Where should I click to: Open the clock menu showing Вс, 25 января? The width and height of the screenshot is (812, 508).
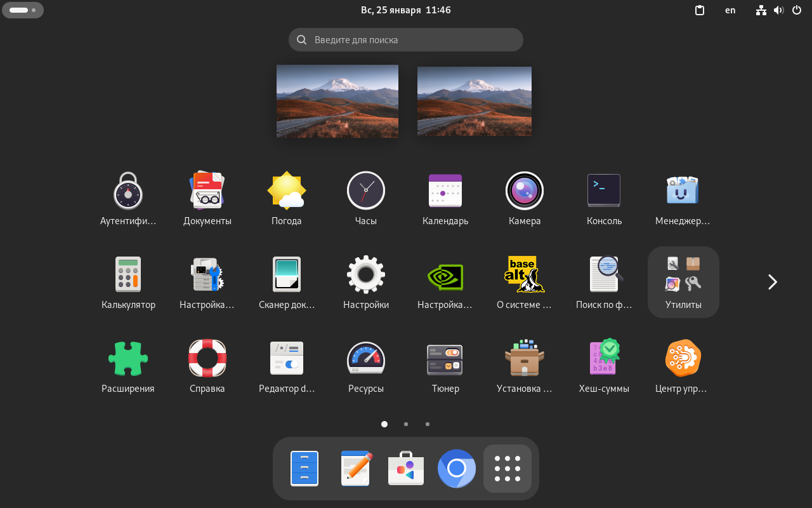point(406,10)
